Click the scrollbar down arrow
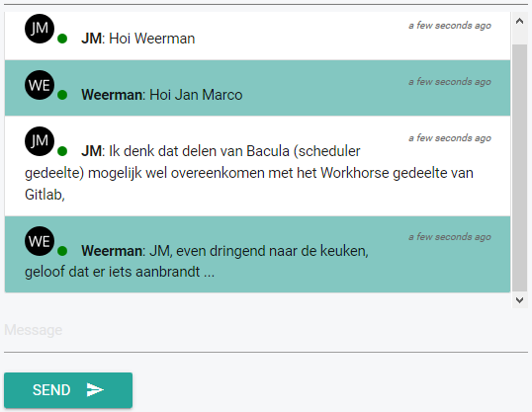This screenshot has height=412, width=532. point(519,300)
